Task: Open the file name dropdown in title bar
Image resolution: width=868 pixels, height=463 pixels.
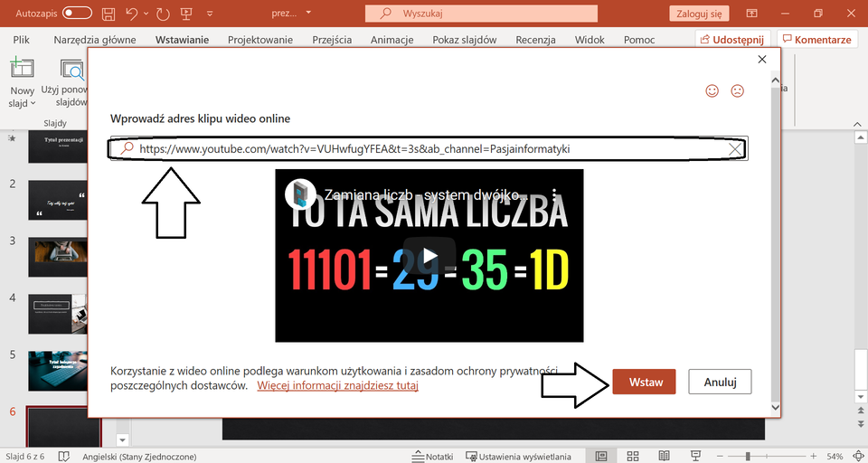Action: click(309, 13)
